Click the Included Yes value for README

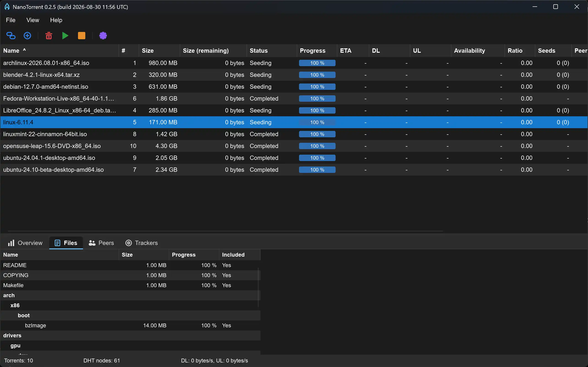pos(226,265)
